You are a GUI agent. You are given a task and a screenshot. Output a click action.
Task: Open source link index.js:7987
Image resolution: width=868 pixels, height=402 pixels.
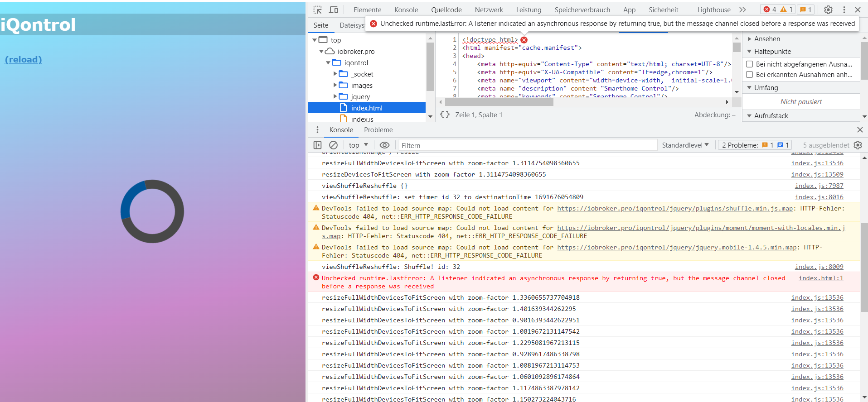819,186
